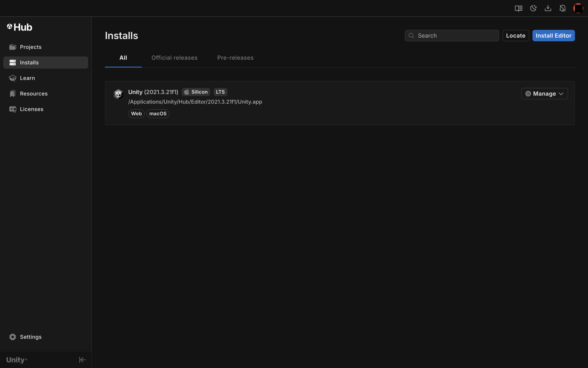Click the Locate button

[515, 36]
